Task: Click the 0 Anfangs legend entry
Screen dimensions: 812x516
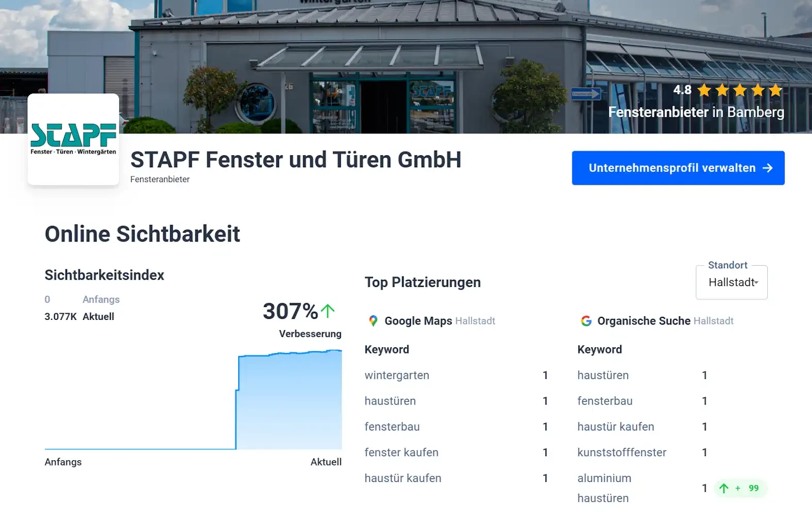Action: coord(82,299)
